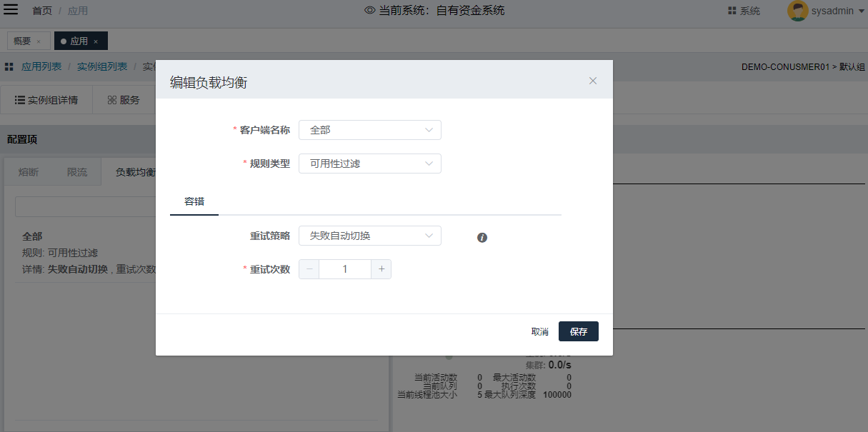
Task: Open the hamburger menu icon
Action: coord(11,10)
